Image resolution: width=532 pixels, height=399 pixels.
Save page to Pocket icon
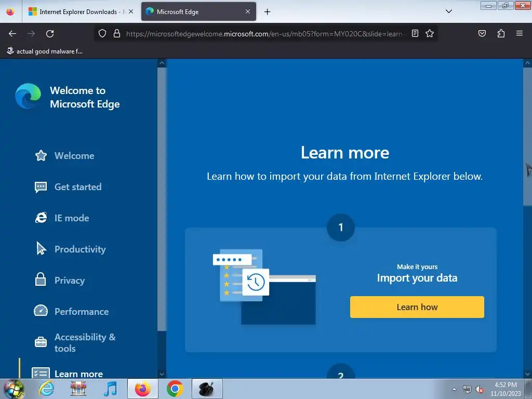point(482,33)
